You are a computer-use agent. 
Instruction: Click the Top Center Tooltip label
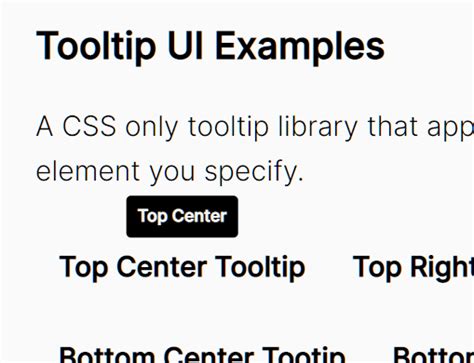click(182, 268)
